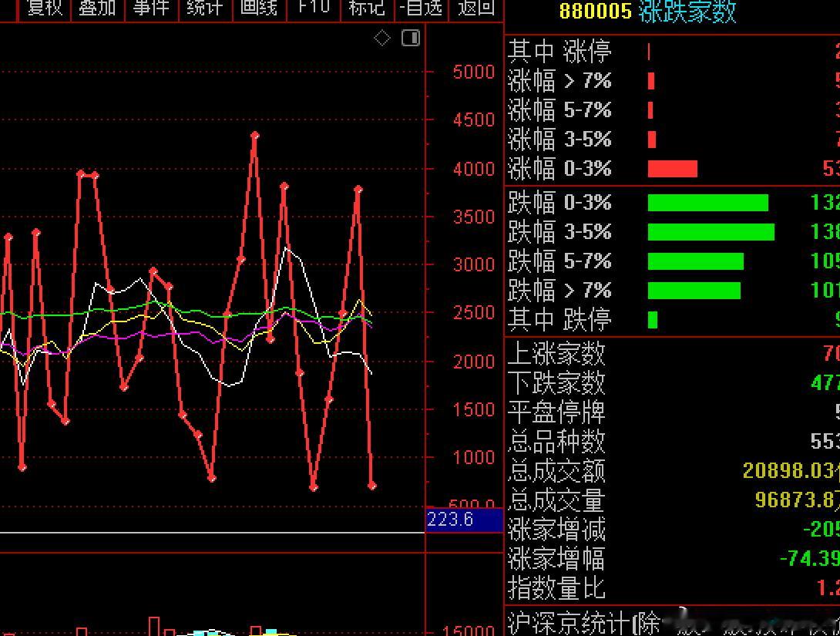Toggle the side panel layout icon
Viewport: 840px width, 636px height.
pos(411,38)
